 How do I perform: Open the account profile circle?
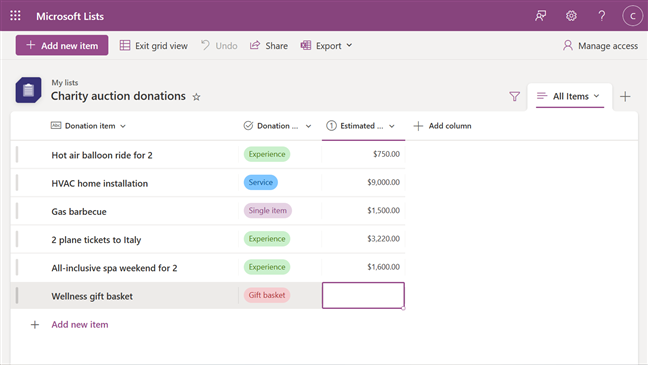[x=632, y=16]
